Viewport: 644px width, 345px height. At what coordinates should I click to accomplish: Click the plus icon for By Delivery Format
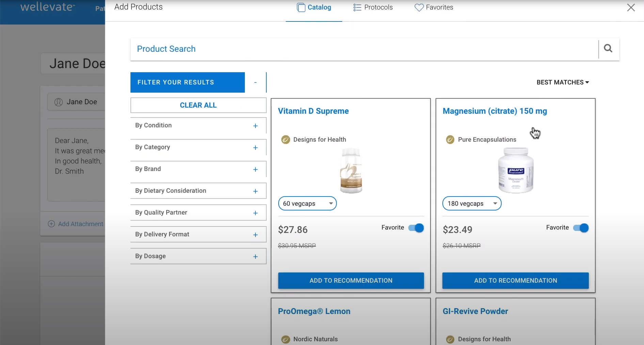255,235
